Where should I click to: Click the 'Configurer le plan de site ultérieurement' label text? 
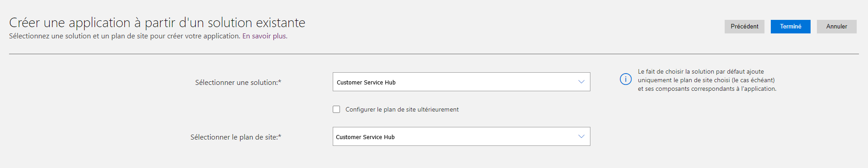point(402,109)
